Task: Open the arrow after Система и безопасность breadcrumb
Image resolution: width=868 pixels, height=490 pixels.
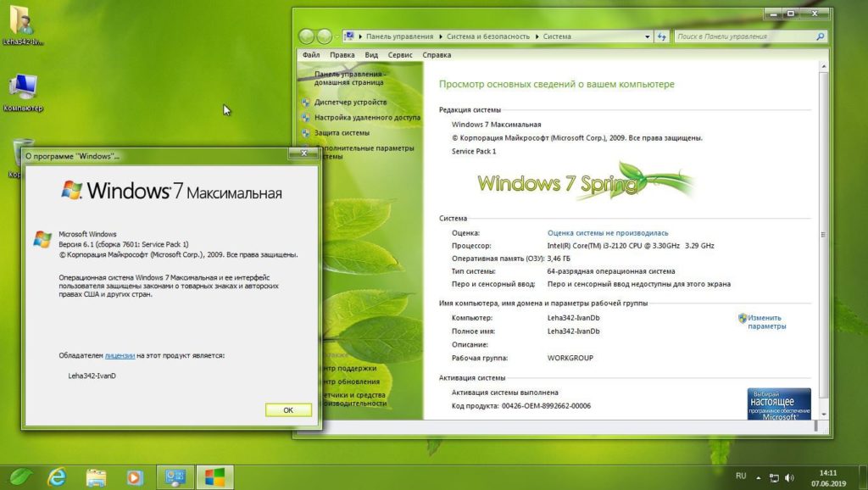Action: pos(537,36)
